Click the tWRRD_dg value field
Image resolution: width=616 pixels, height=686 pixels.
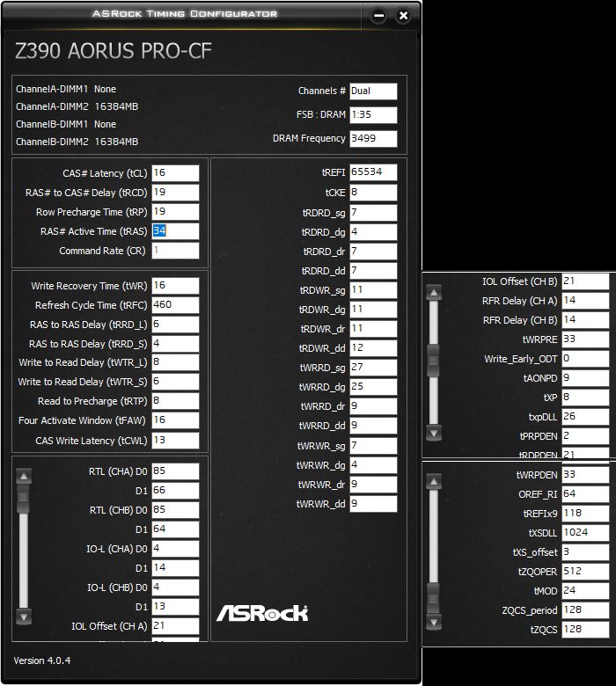click(x=373, y=387)
